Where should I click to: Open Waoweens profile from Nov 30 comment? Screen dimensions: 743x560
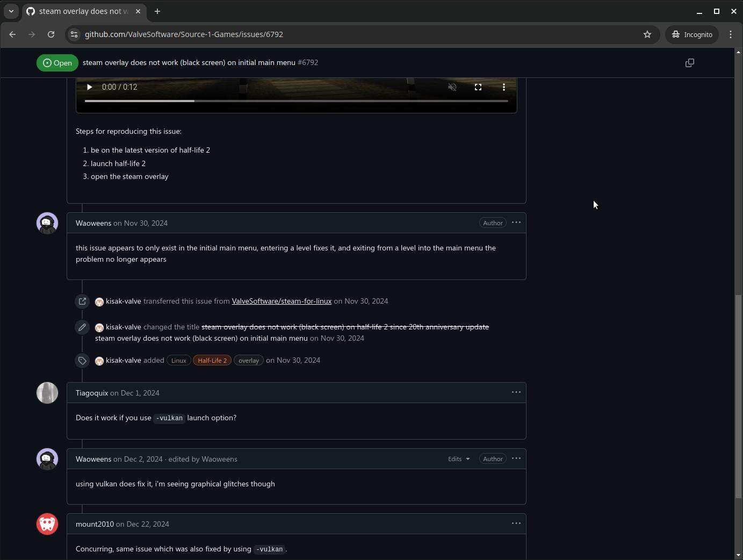[x=93, y=223]
